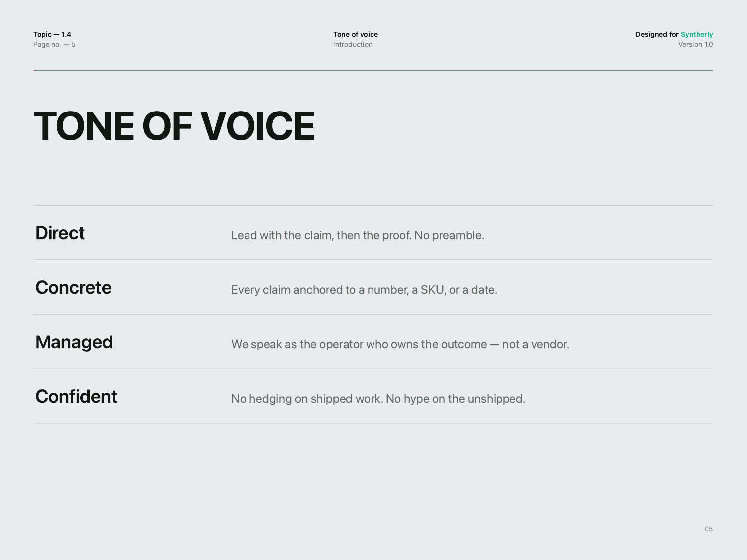Viewport: 747px width, 560px height.
Task: Click the phrase not a vendor
Action: [536, 344]
